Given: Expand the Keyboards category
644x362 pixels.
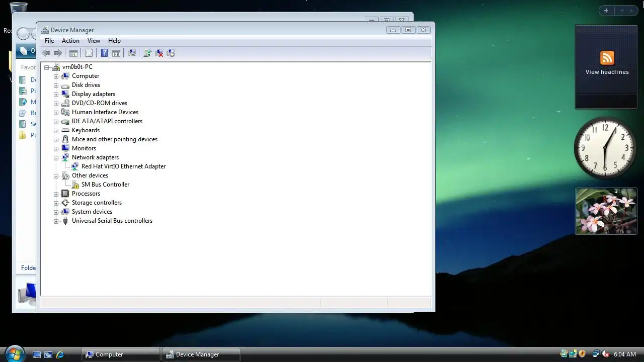Looking at the screenshot, I should 56,131.
